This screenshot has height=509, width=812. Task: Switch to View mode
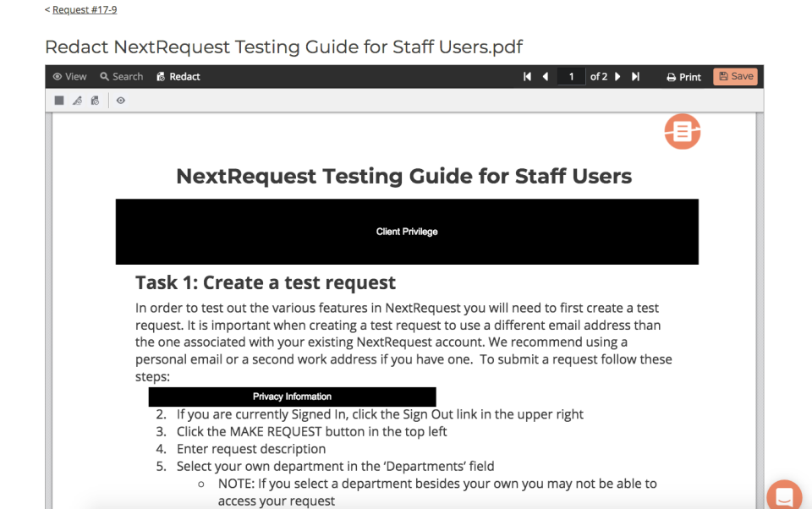pos(69,76)
